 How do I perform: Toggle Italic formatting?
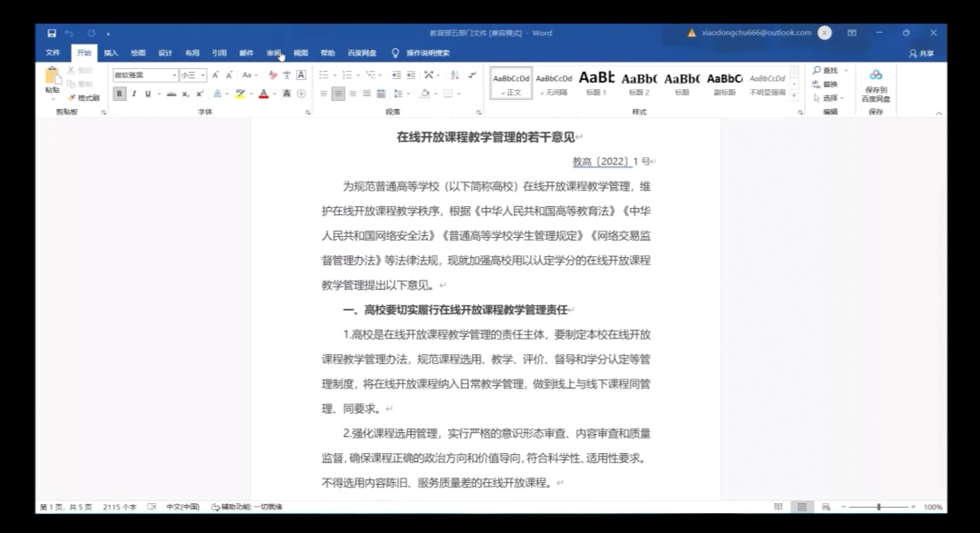(x=133, y=94)
